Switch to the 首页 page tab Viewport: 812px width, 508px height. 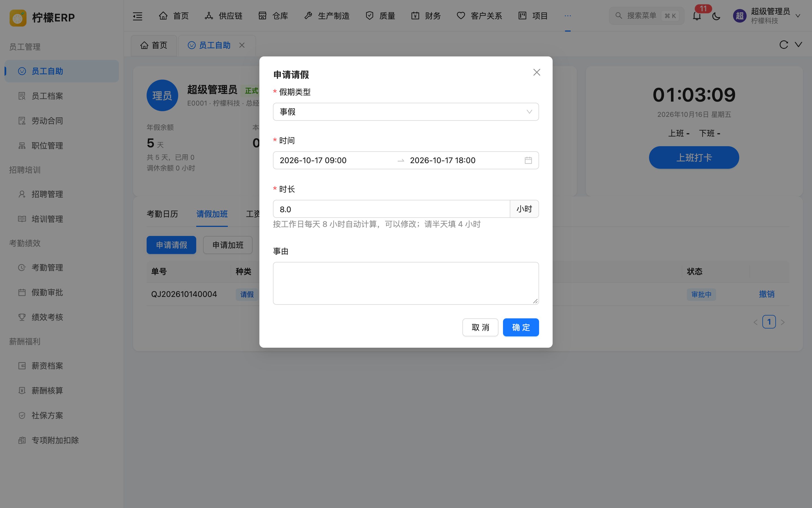click(154, 45)
